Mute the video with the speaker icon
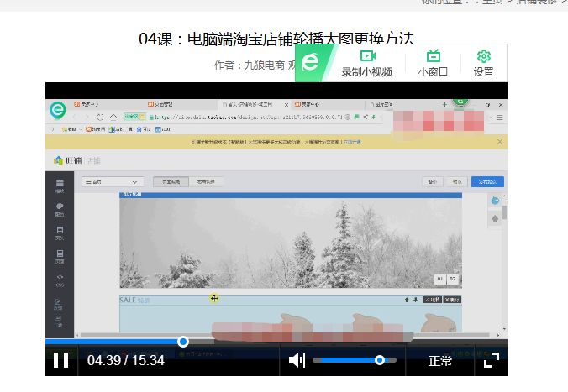This screenshot has height=392, width=568. coord(297,360)
